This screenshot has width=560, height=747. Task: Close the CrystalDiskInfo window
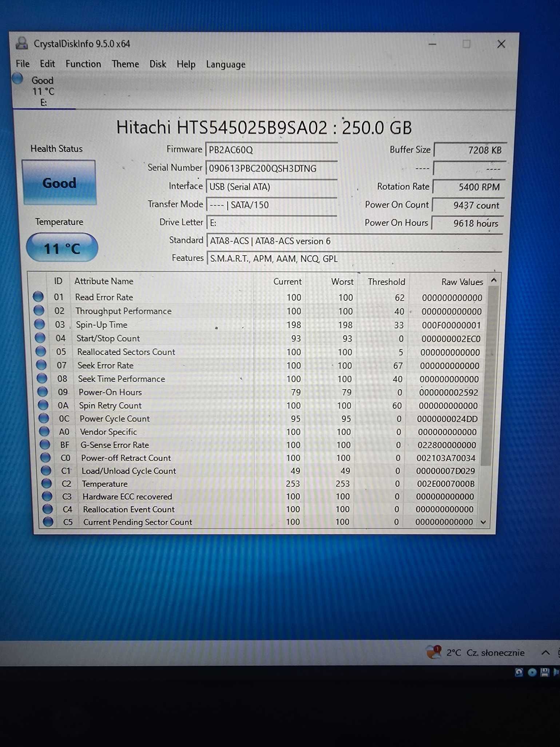coord(501,44)
